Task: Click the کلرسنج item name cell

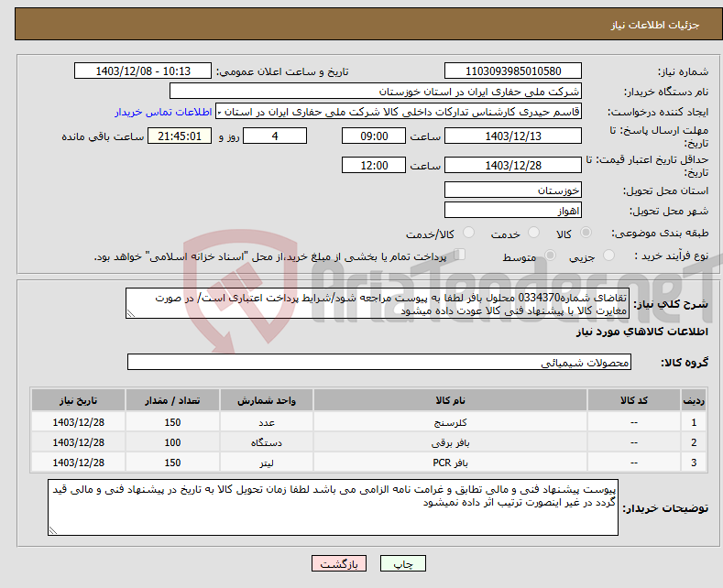Action: (x=450, y=422)
